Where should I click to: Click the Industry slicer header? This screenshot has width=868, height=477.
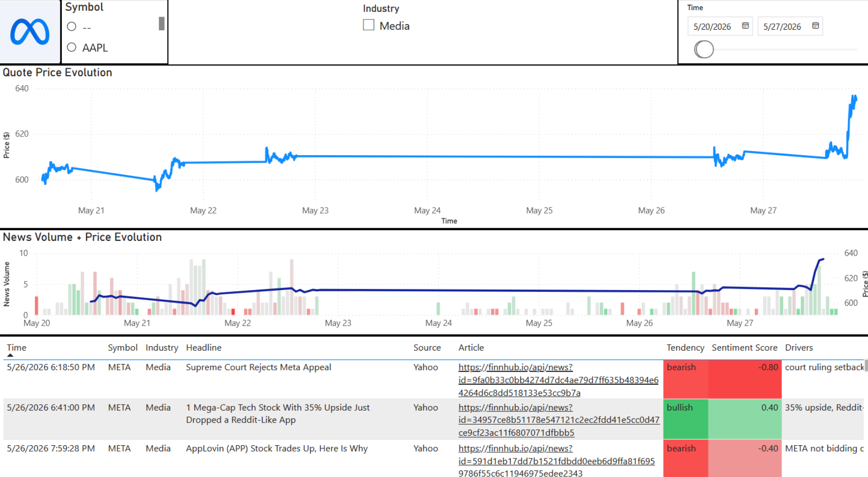[381, 9]
